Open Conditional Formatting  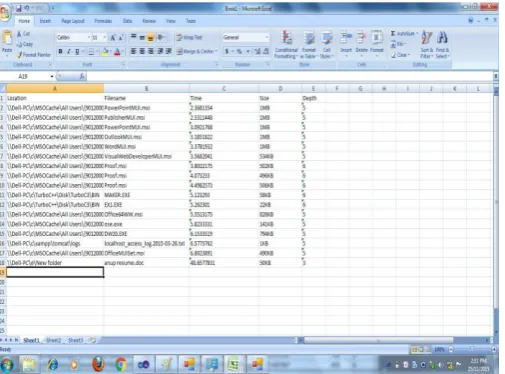pos(286,44)
